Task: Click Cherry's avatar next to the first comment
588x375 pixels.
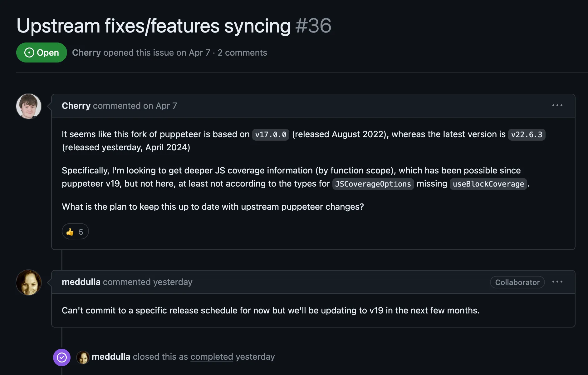Action: 28,106
